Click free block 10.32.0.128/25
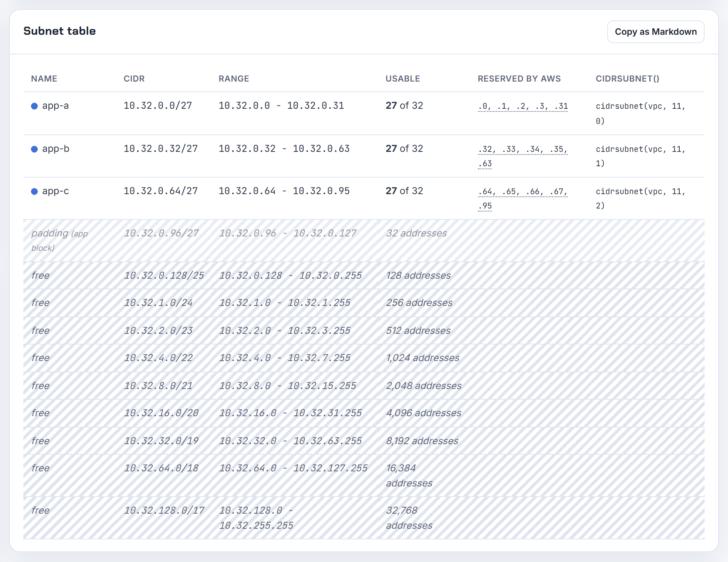This screenshot has height=562, width=728. (164, 276)
